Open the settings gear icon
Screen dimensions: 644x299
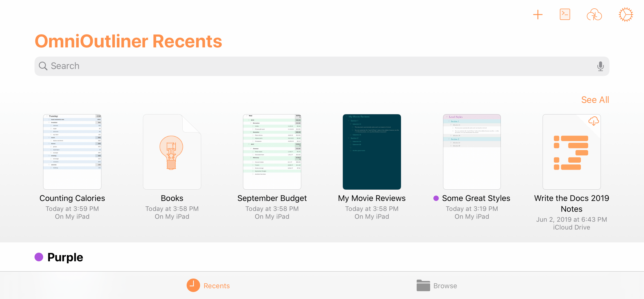point(626,15)
